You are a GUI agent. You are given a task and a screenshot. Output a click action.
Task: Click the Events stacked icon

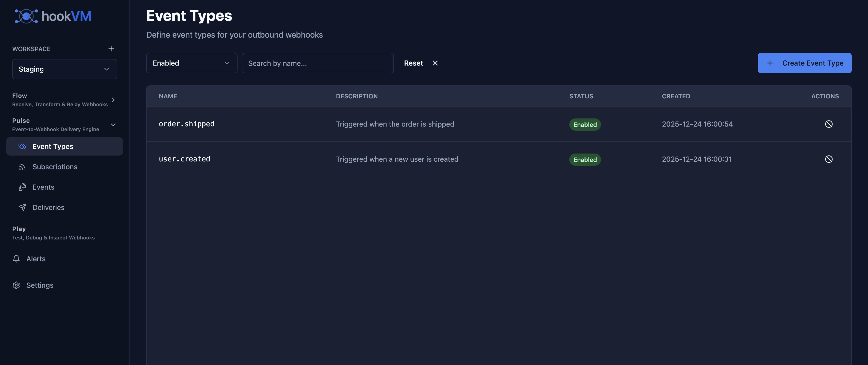click(22, 187)
